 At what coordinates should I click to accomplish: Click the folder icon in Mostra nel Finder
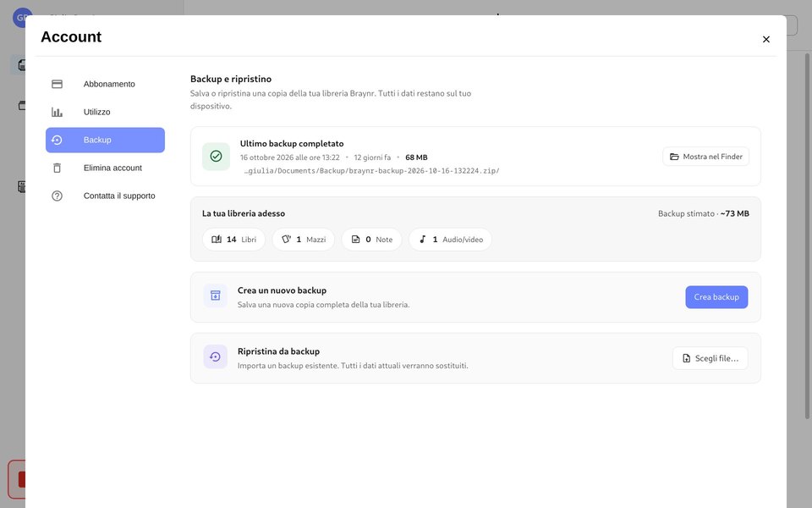click(x=674, y=157)
